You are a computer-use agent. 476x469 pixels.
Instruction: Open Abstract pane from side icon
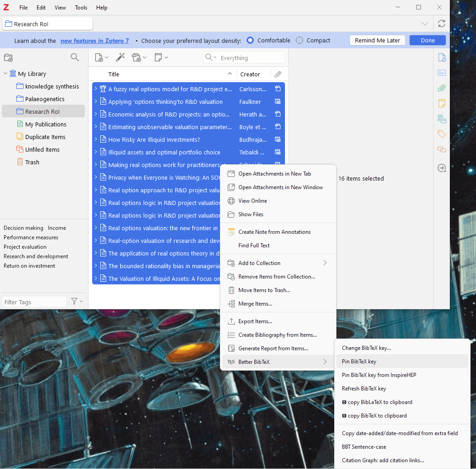[442, 73]
